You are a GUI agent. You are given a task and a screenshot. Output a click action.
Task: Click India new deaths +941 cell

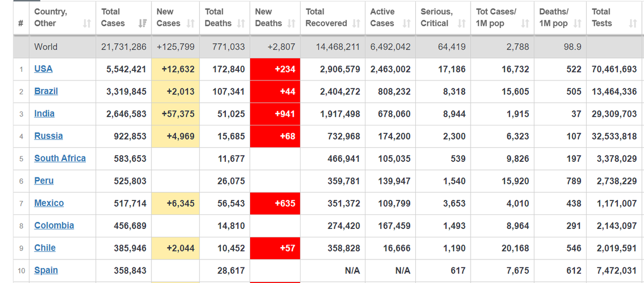pos(275,114)
